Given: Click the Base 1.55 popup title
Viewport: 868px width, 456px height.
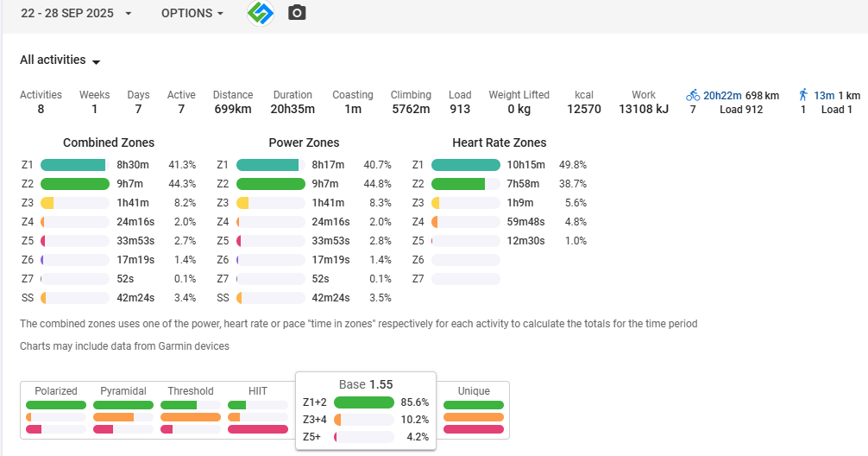Looking at the screenshot, I should pos(366,383).
